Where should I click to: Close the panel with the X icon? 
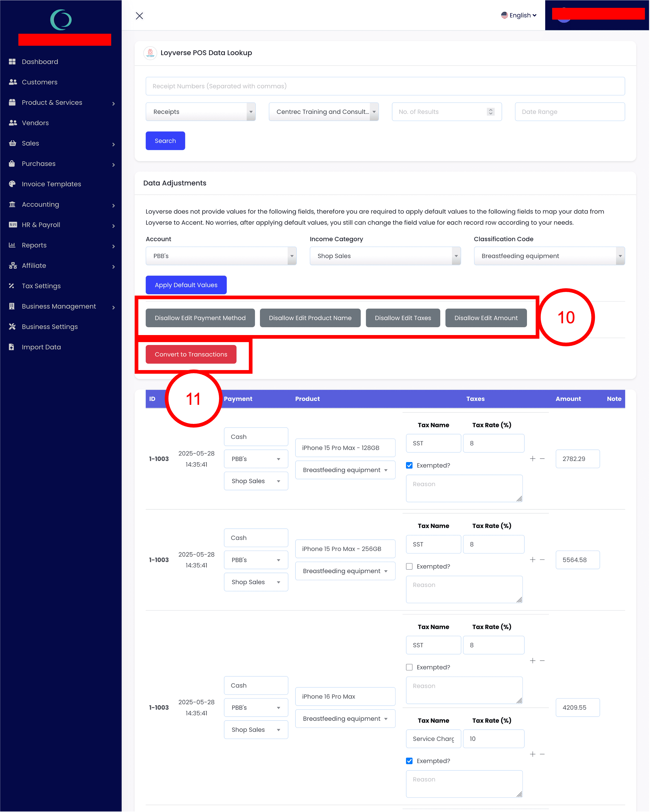(x=139, y=16)
